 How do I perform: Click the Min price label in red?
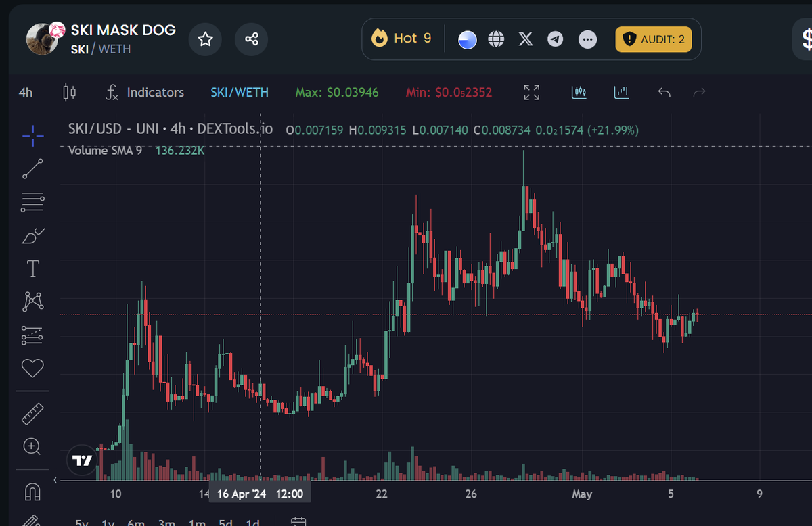coord(449,93)
